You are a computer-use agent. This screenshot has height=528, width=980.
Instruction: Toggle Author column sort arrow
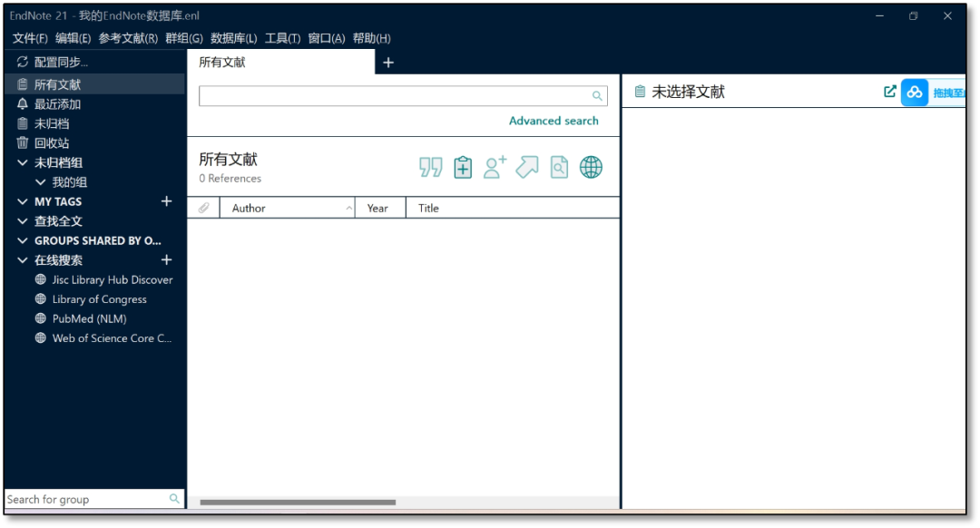(x=348, y=208)
